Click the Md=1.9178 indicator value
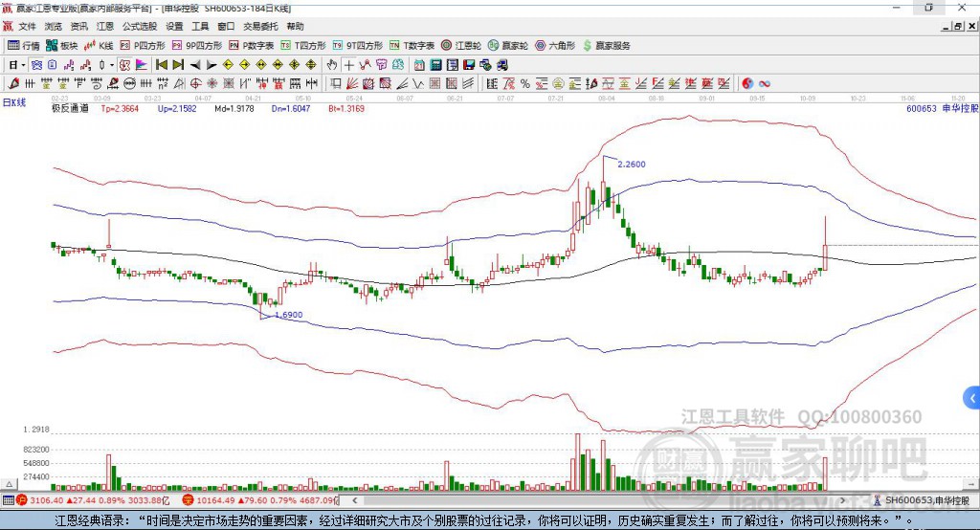 (234, 108)
